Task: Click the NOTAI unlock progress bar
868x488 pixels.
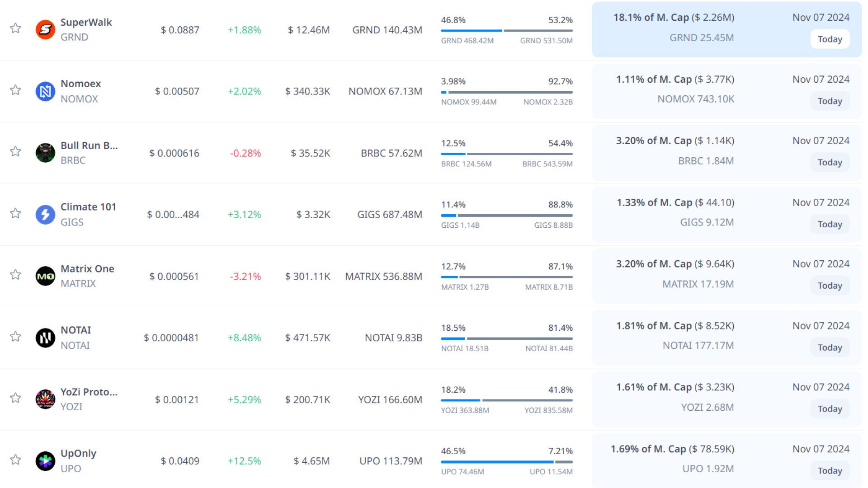Action: 506,338
